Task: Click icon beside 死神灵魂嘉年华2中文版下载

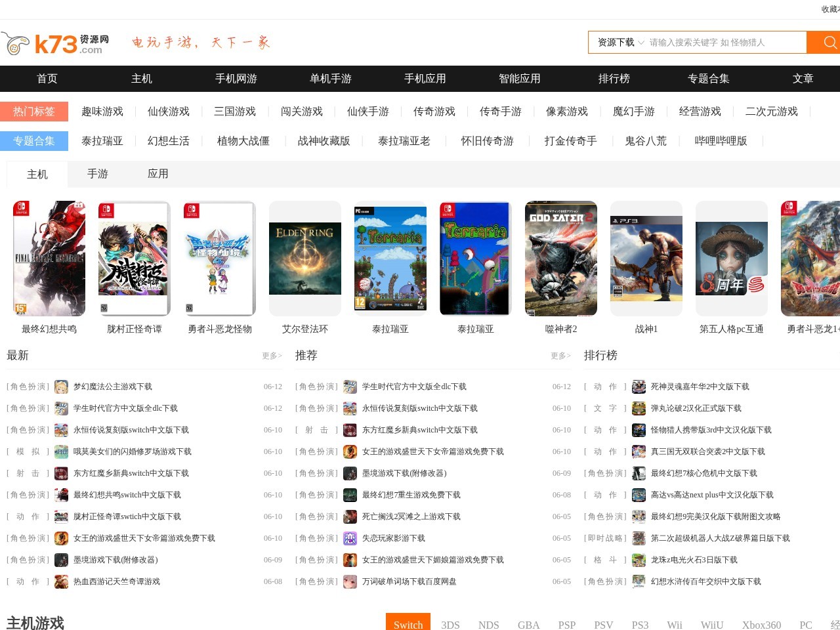Action: (x=639, y=387)
